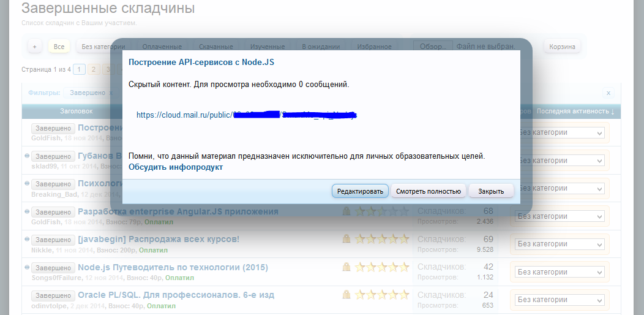Click Завершено label on Губанов row
The image size is (644, 315).
(53, 156)
